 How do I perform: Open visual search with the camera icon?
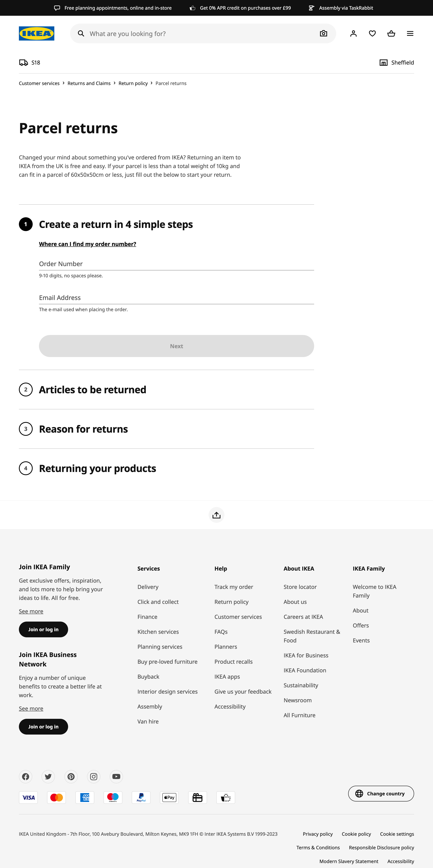(x=323, y=33)
